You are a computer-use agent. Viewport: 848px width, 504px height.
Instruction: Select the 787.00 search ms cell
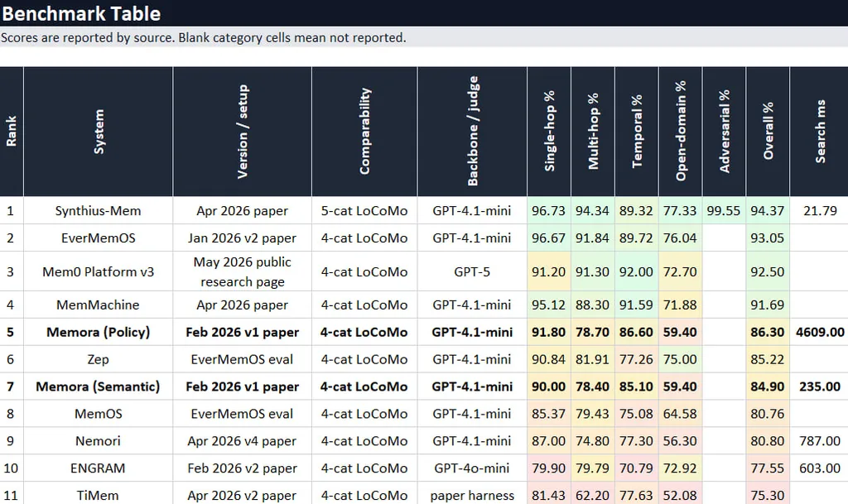[819, 441]
